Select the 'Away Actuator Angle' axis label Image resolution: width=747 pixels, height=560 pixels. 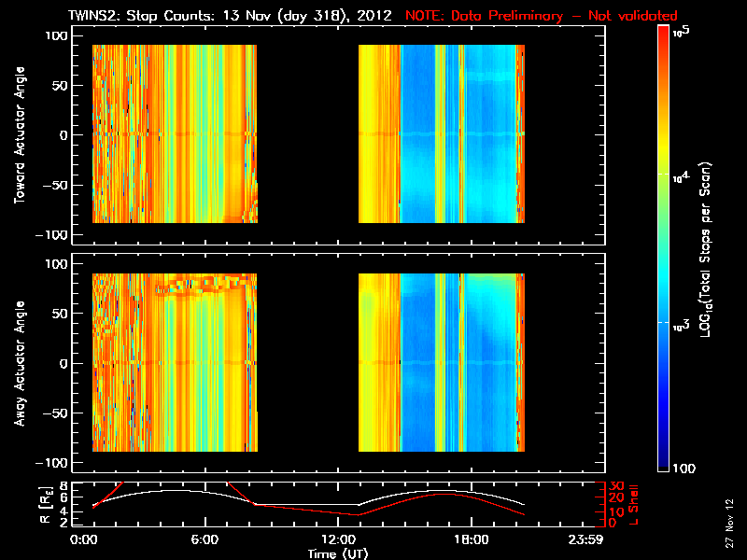click(20, 363)
